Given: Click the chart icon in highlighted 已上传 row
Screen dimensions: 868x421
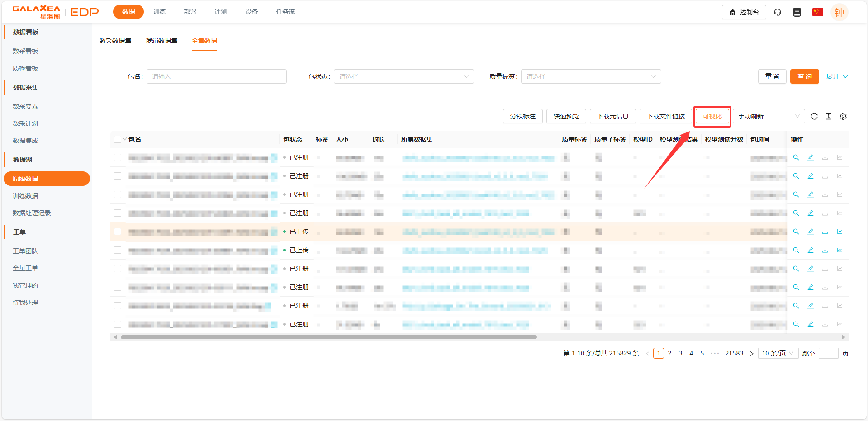Looking at the screenshot, I should point(840,232).
